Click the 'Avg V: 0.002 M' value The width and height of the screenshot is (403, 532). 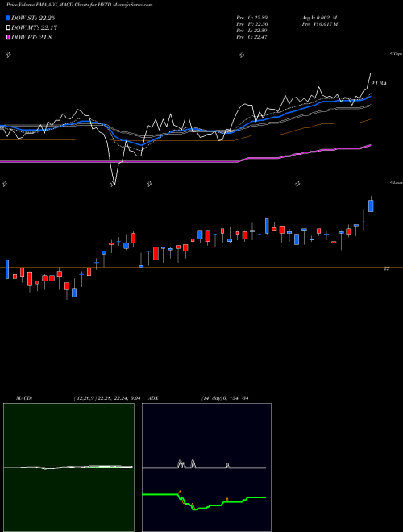point(319,17)
